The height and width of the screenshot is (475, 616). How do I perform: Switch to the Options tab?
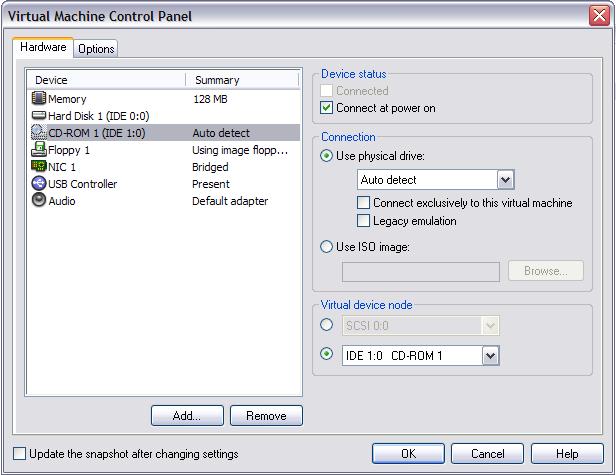(96, 49)
